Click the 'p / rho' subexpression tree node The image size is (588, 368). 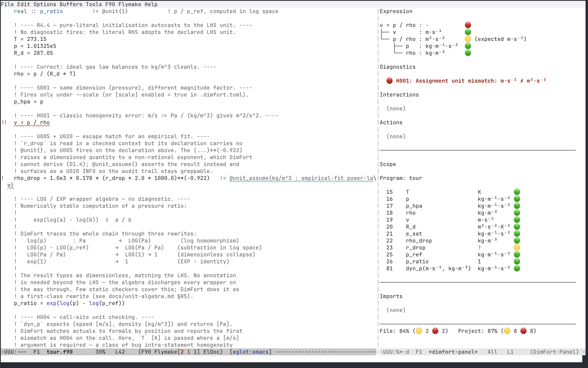pos(404,39)
